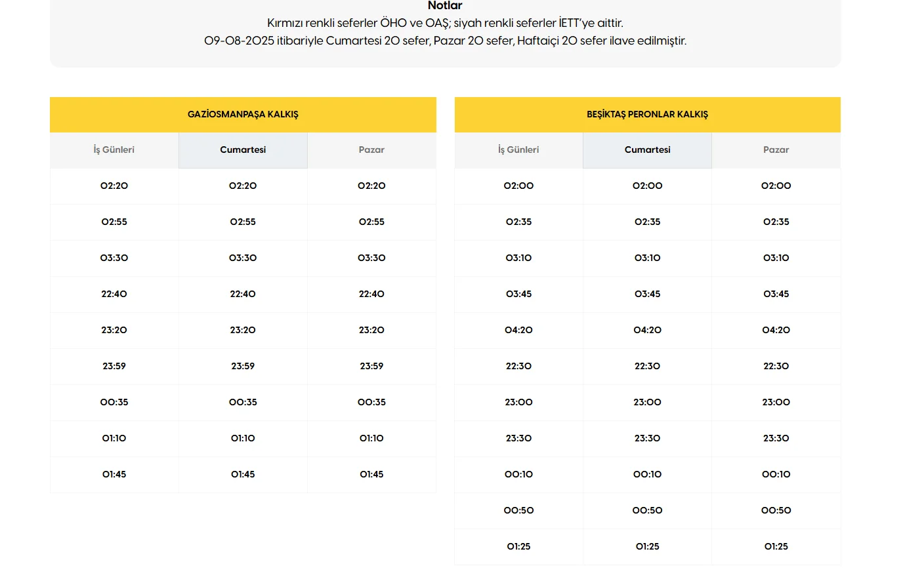Image resolution: width=924 pixels, height=585 pixels.
Task: Click 02:00 in Beşiktaş İş Günleri column
Action: click(x=518, y=186)
